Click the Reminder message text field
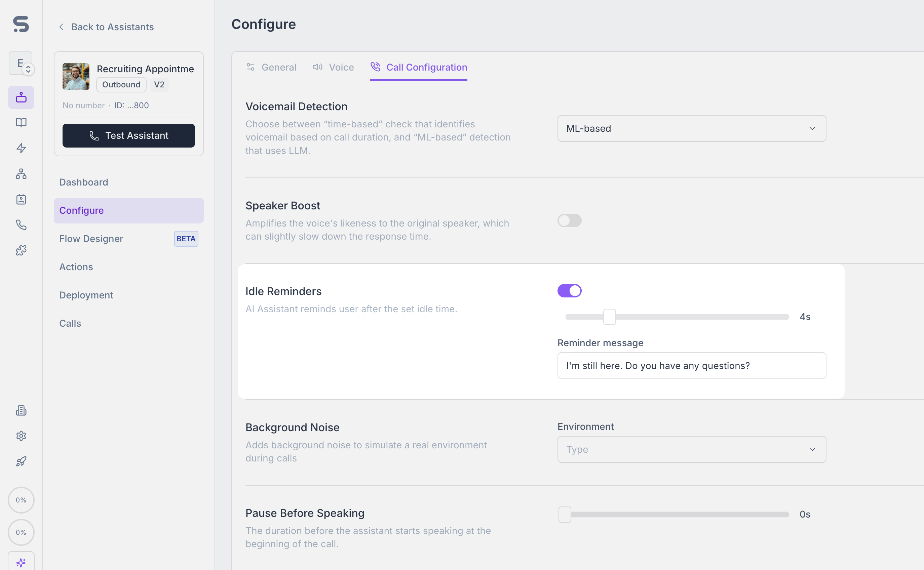Viewport: 924px width, 570px height. tap(692, 366)
